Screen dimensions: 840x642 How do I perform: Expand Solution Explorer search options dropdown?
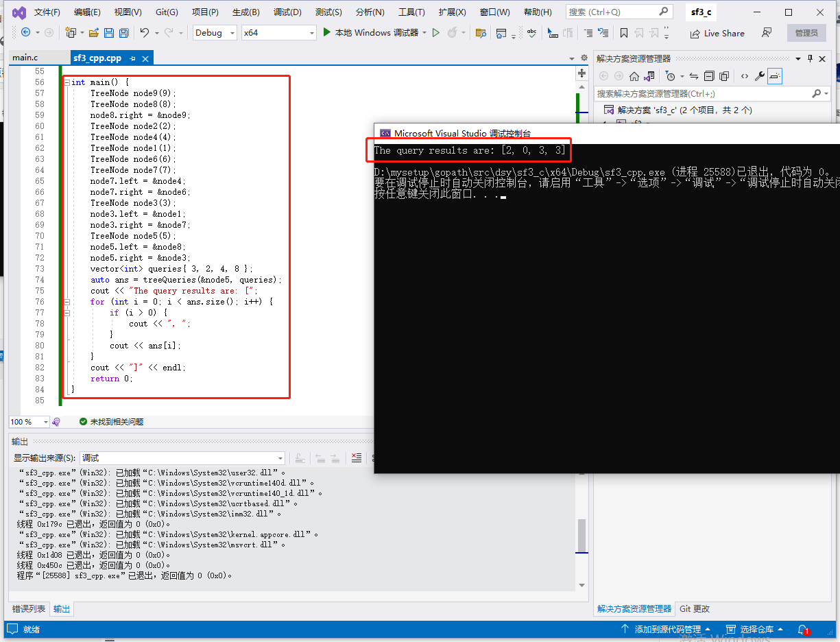coord(826,93)
